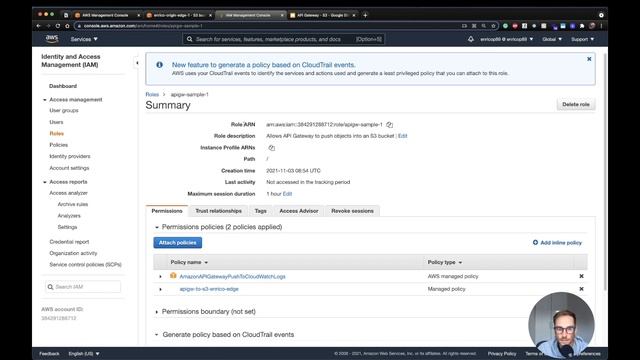Detach AmazonAPIGatewayPushToCloudWatchLogs policy with X
640x360 pixels.
click(581, 276)
